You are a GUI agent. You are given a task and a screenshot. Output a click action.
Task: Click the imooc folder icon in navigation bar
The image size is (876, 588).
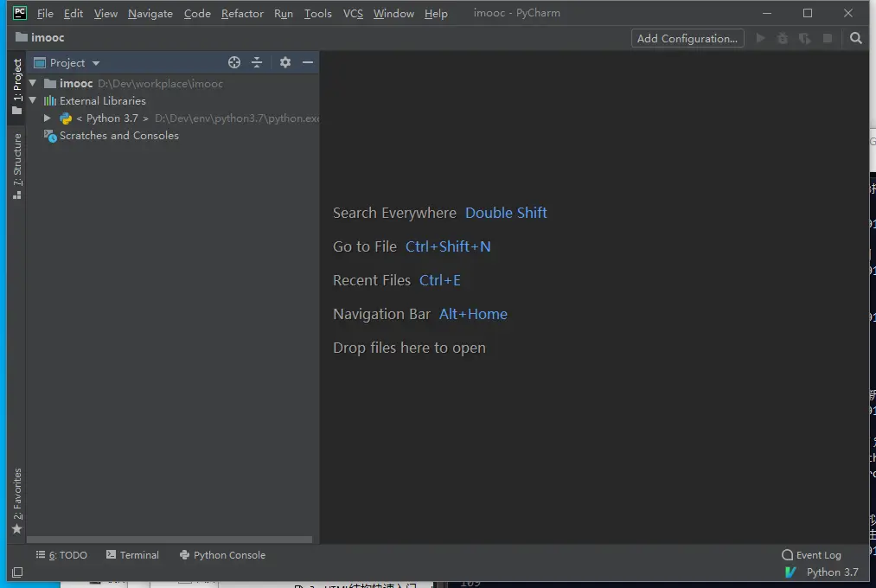tap(22, 37)
